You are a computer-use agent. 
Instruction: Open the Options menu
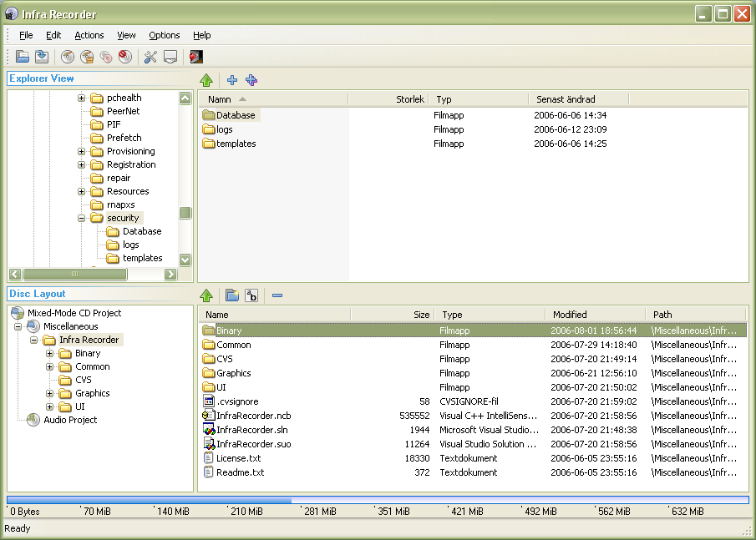(164, 35)
